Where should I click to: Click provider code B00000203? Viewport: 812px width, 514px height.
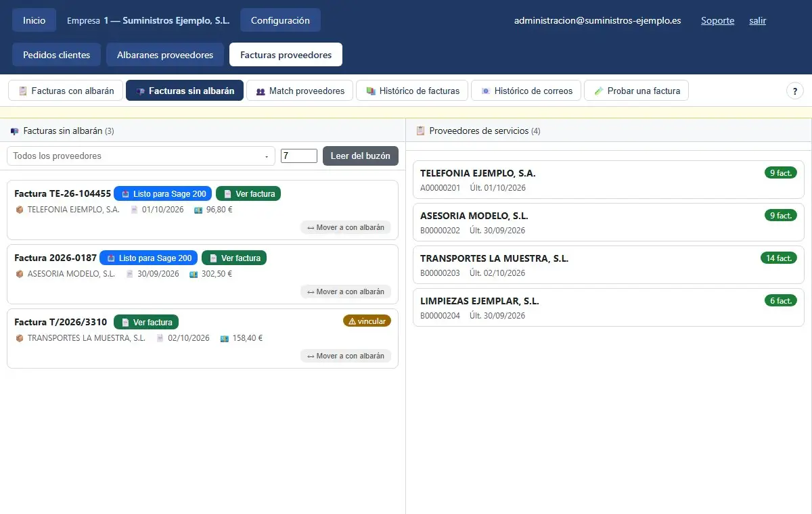click(440, 273)
